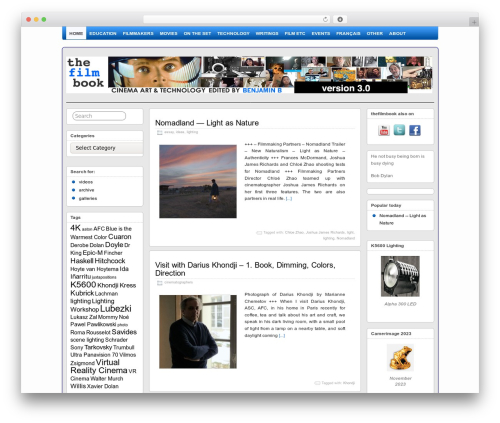The image size is (500, 423).
Task: Click the macOS green maximize window button
Action: pos(44,19)
